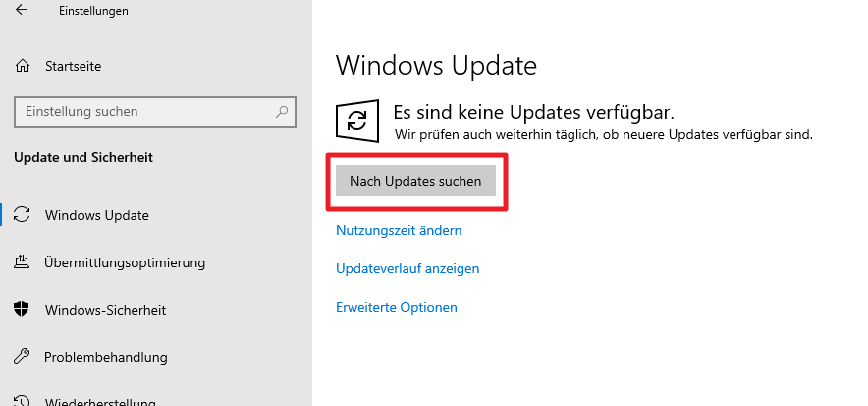
Task: Click the magnifier icon in the search box
Action: tap(282, 112)
